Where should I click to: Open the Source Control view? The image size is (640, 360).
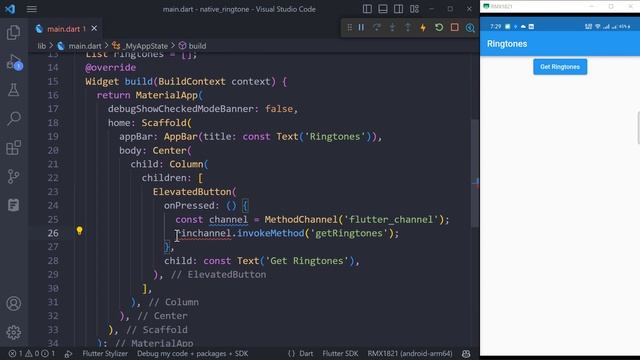pyautogui.click(x=13, y=176)
